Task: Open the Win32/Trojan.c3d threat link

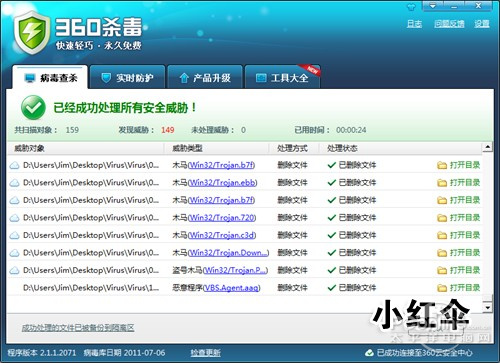Action: (222, 235)
